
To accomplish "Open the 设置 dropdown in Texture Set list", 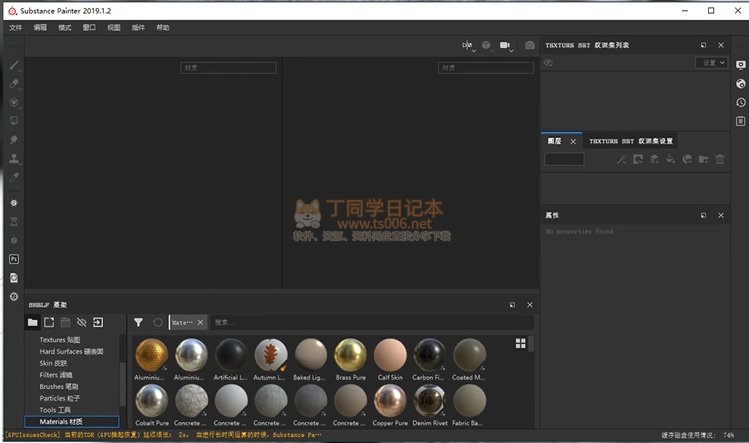I will 712,63.
